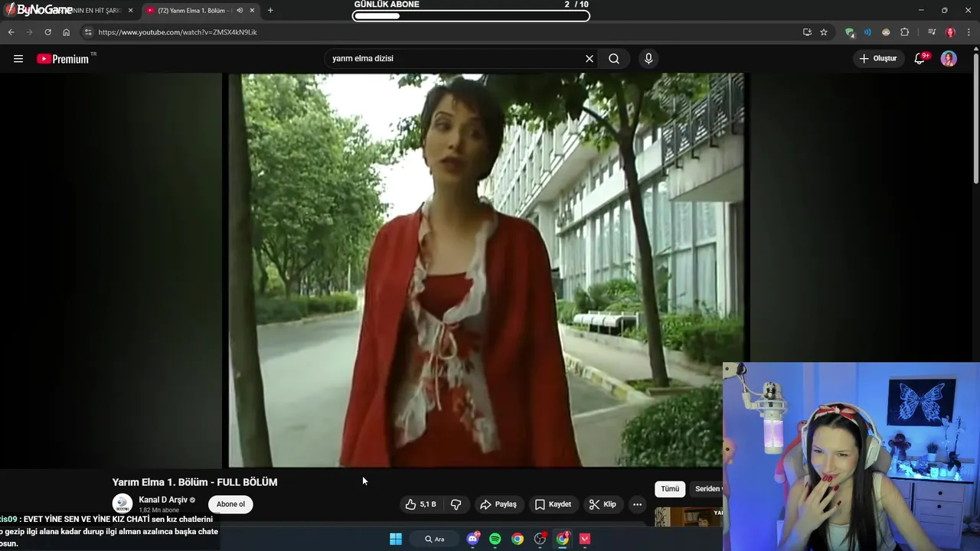Share video with Paylaş button
The height and width of the screenshot is (551, 980).
click(498, 504)
